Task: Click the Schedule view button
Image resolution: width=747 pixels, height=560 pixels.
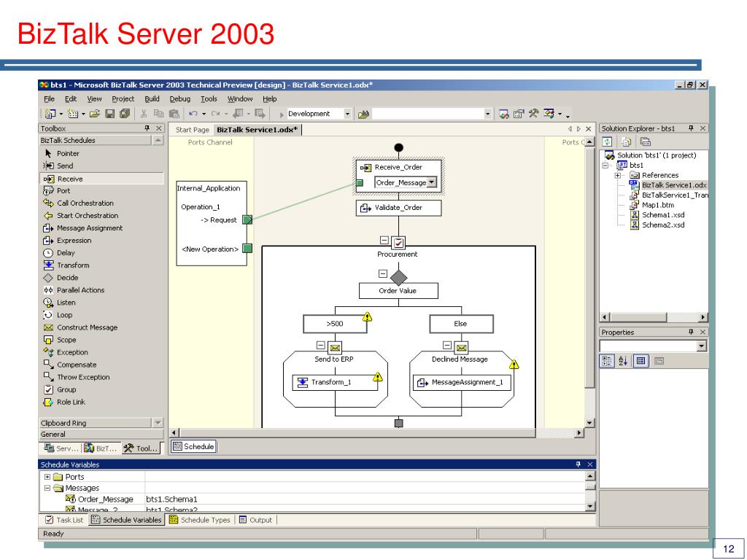Action: (193, 446)
